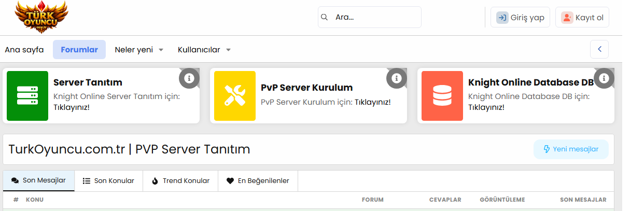Click the Yeni mesajlar button
The width and height of the screenshot is (644, 211).
pyautogui.click(x=571, y=149)
